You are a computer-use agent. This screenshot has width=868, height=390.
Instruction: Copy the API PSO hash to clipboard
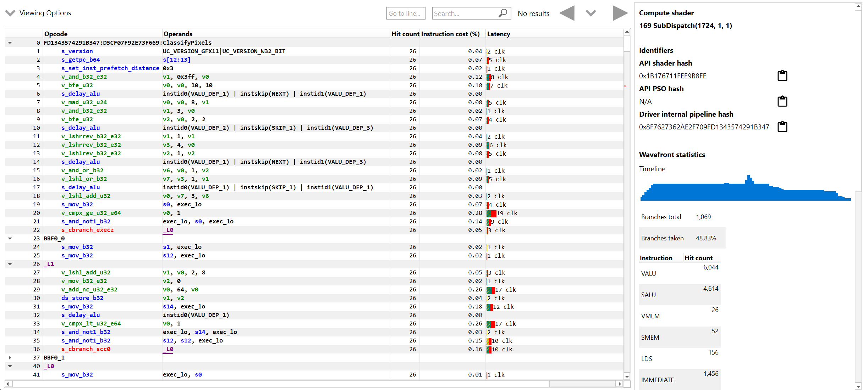(x=782, y=101)
